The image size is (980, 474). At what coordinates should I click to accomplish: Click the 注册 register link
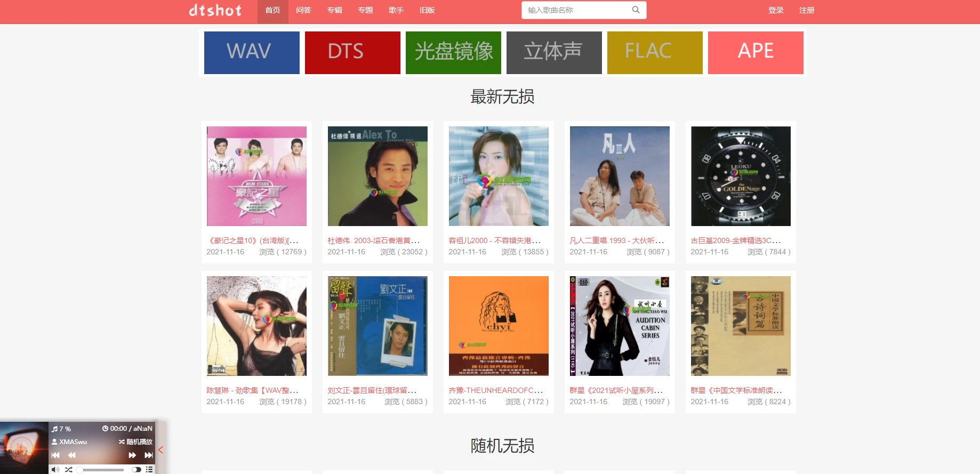click(807, 10)
